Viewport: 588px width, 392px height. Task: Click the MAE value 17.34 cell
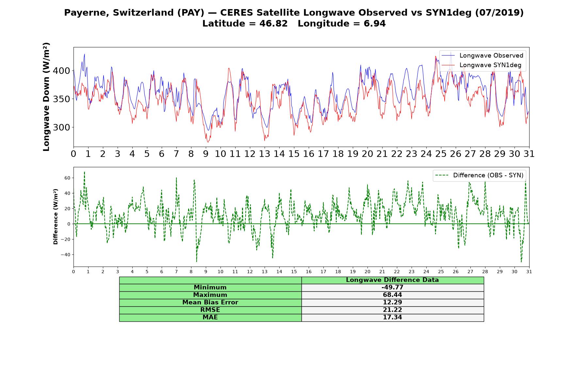[x=392, y=318]
